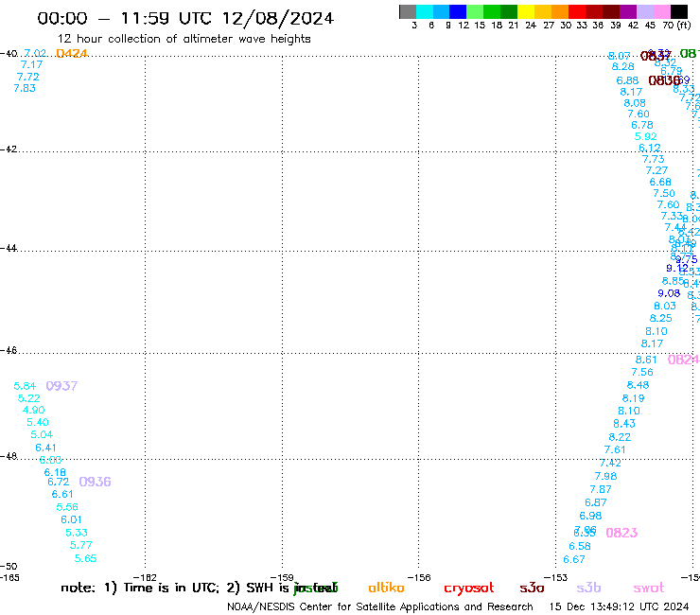Click the wave height reading '5.04'

42,434
